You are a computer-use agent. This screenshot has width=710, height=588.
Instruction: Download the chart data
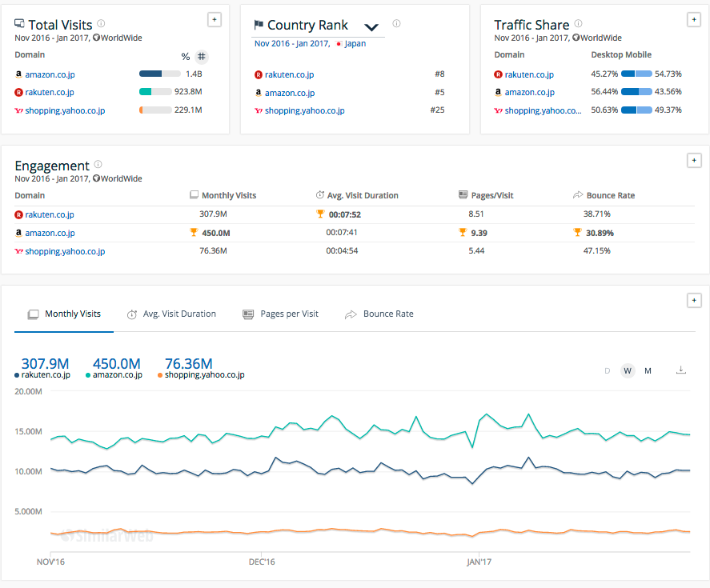pos(681,370)
